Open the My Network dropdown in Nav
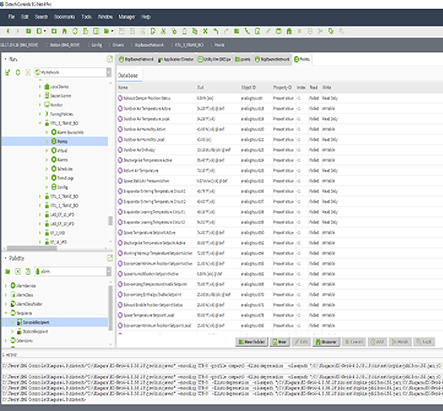This screenshot has height=411, width=443. (109, 72)
